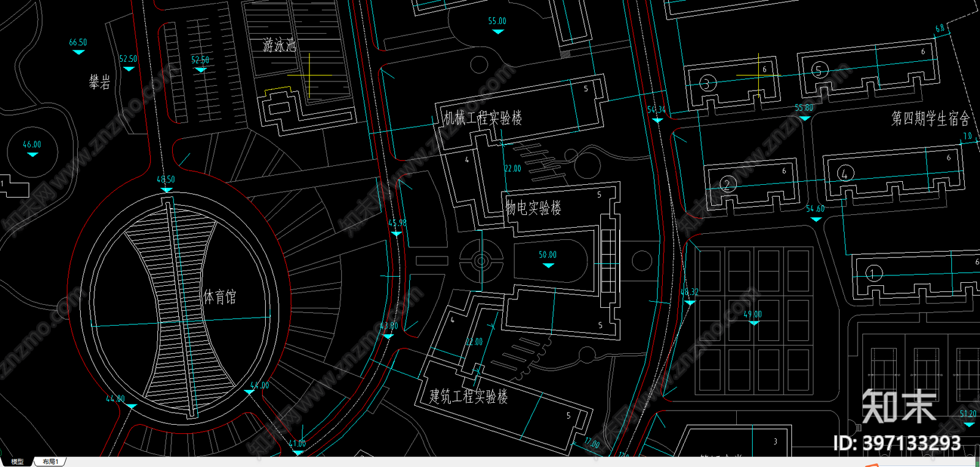Click the 建筑工程实验楼 text
This screenshot has height=467, width=980.
point(469,396)
